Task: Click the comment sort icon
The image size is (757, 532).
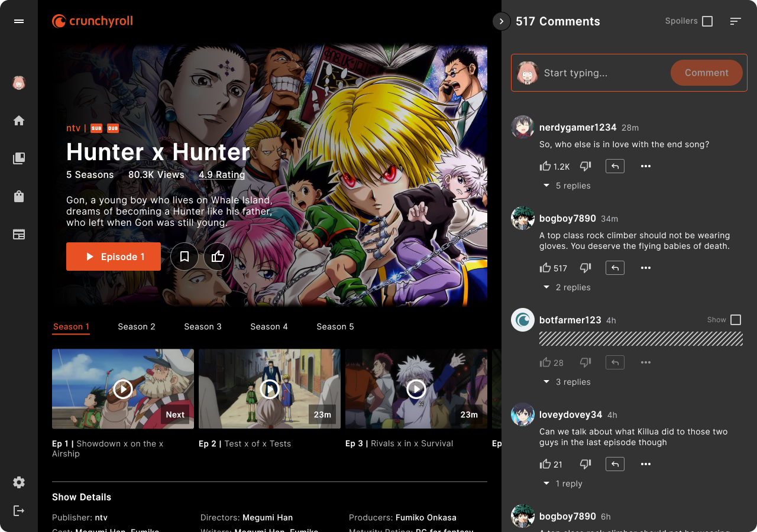Action: click(735, 21)
